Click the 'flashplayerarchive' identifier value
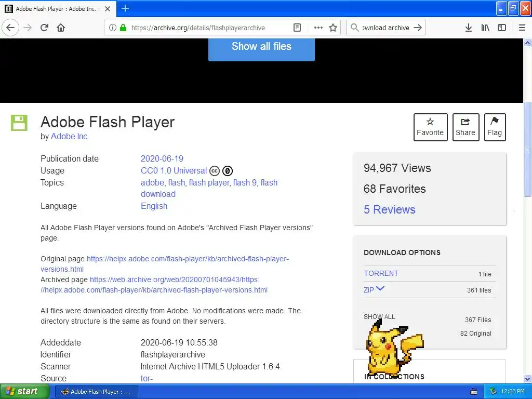532x399 pixels. tap(172, 354)
